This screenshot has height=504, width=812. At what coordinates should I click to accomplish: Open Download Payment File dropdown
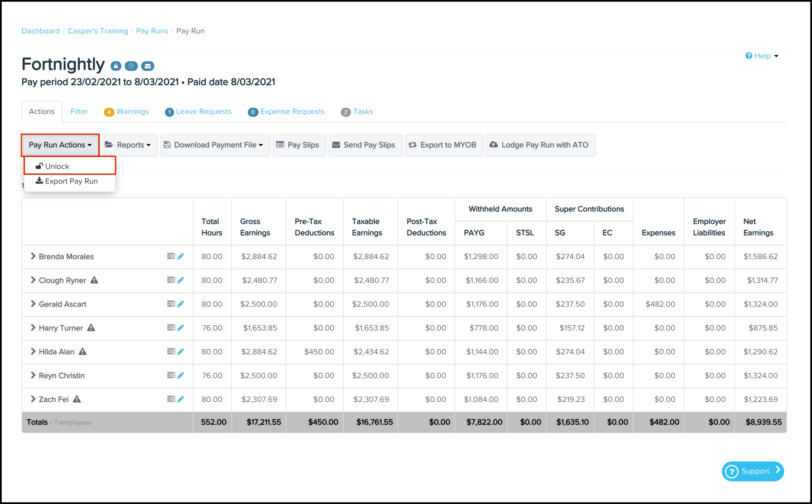pyautogui.click(x=215, y=145)
